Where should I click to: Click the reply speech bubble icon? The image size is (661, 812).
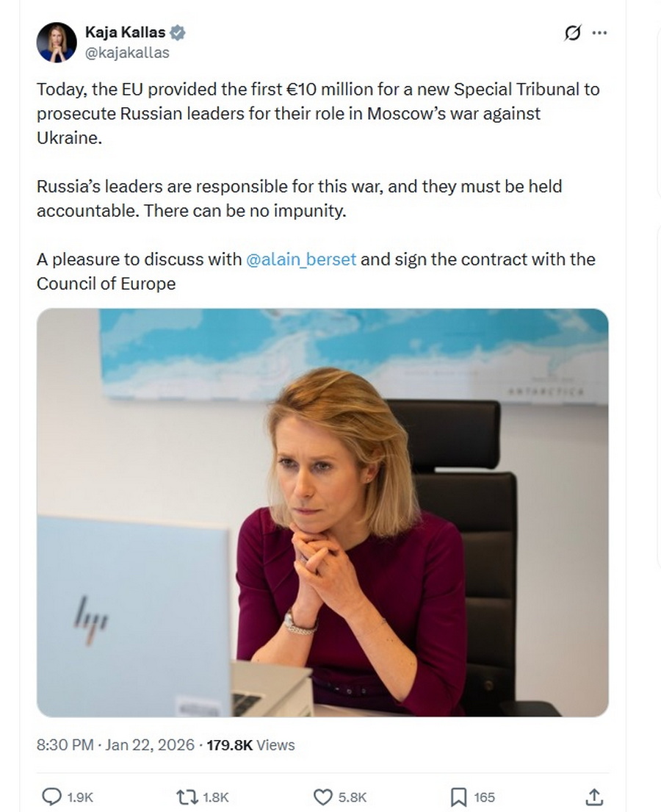click(51, 797)
